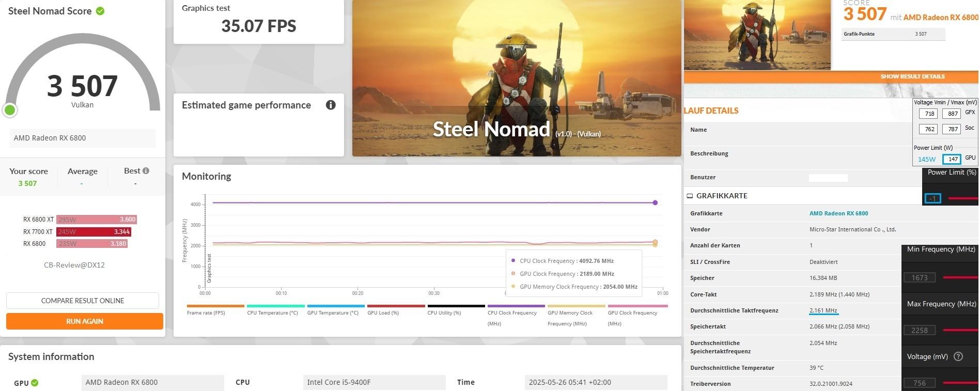Click the RX 6800 XT comparison bar

point(97,220)
